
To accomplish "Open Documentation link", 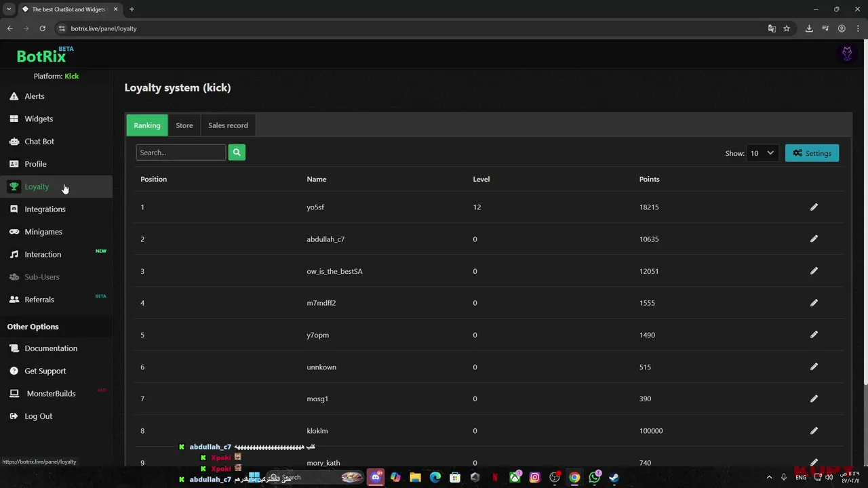I will [51, 348].
